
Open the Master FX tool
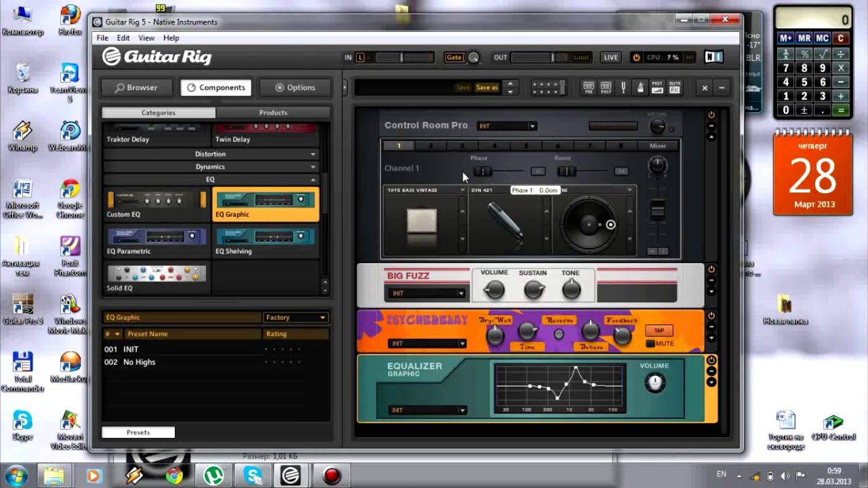(675, 87)
